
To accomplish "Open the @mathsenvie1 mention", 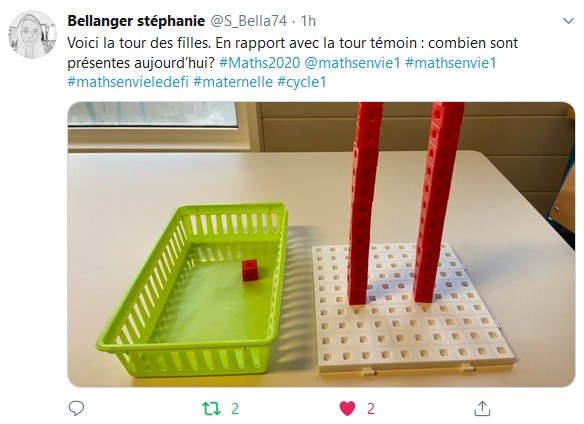I will [x=352, y=63].
